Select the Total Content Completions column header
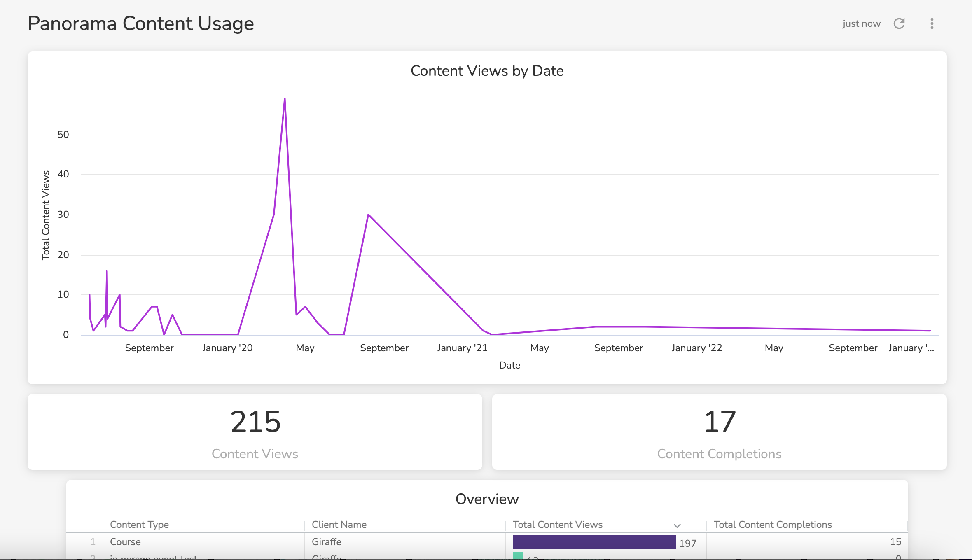This screenshot has width=972, height=560. pyautogui.click(x=773, y=525)
